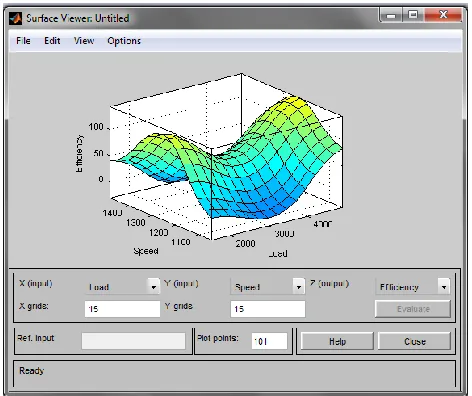The image size is (472, 396).
Task: Maximize the Surface Viewer window
Action: (413, 15)
